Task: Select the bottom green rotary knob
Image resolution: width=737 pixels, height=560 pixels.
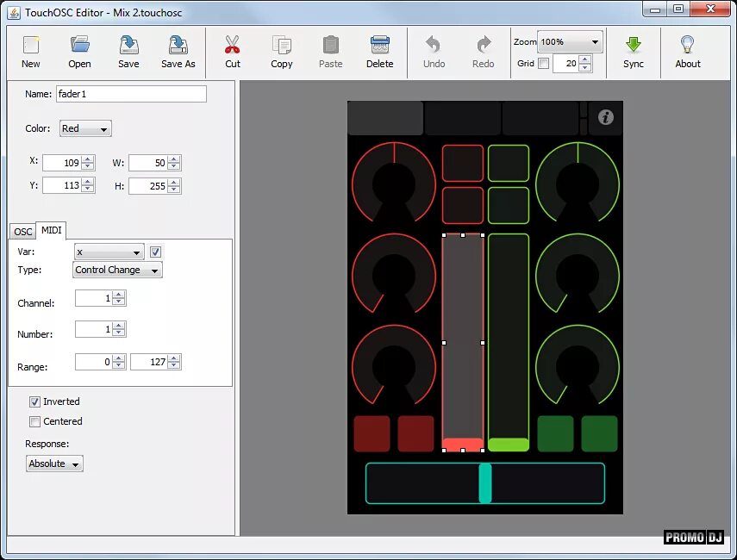Action: coord(578,365)
